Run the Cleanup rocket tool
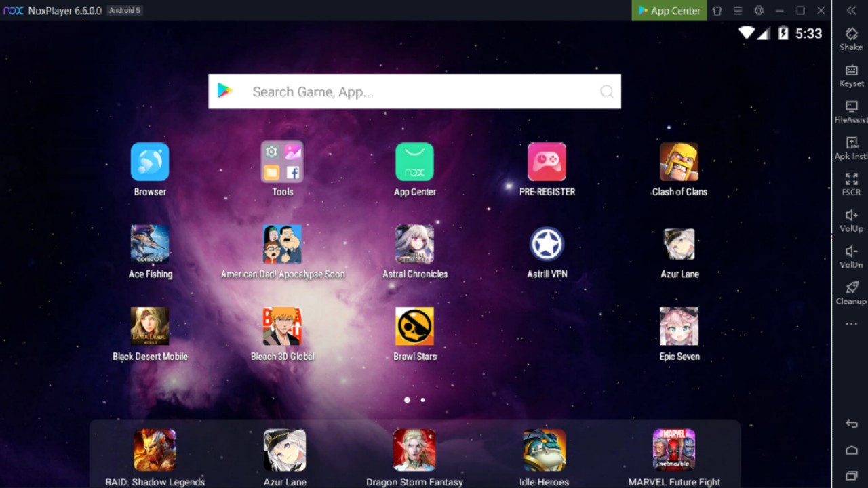868x488 pixels. coord(852,293)
